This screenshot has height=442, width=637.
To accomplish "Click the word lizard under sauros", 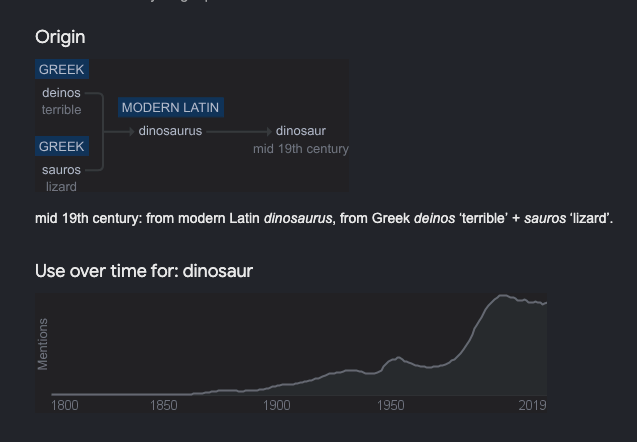I will [61, 187].
